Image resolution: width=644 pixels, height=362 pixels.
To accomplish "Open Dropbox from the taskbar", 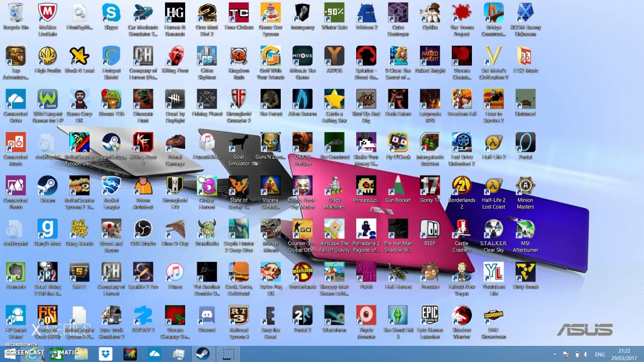I will click(106, 354).
